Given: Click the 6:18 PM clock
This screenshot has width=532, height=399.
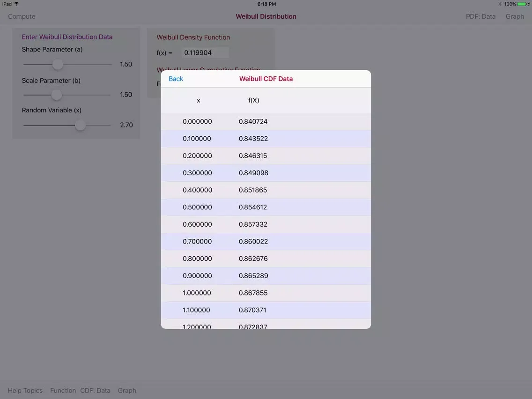Looking at the screenshot, I should (266, 4).
